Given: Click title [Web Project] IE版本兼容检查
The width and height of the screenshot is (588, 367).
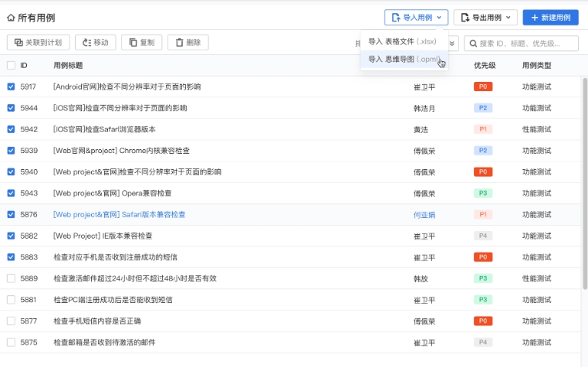Looking at the screenshot, I should click(103, 236).
